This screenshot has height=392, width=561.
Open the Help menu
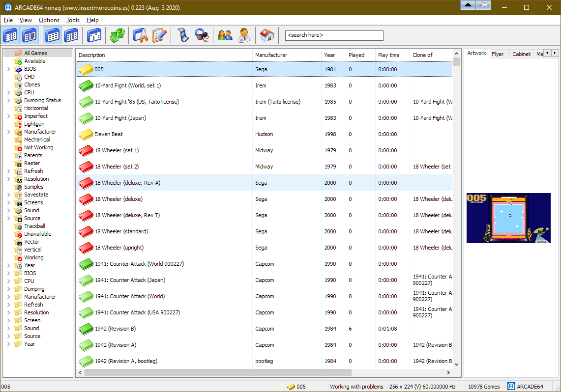click(92, 20)
